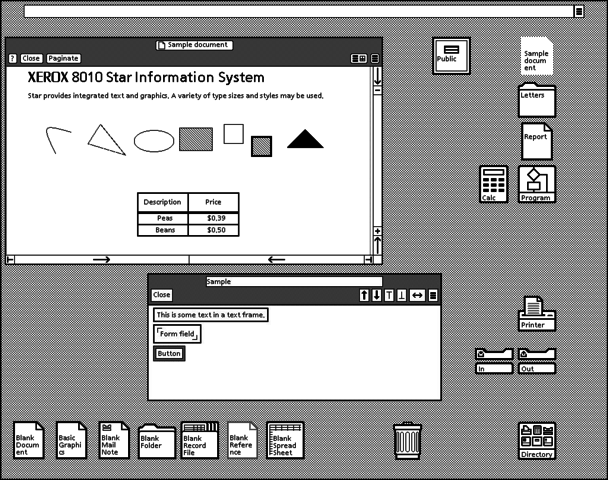608x480 pixels.
Task: Select the large gray shaded rectangle
Action: click(196, 139)
